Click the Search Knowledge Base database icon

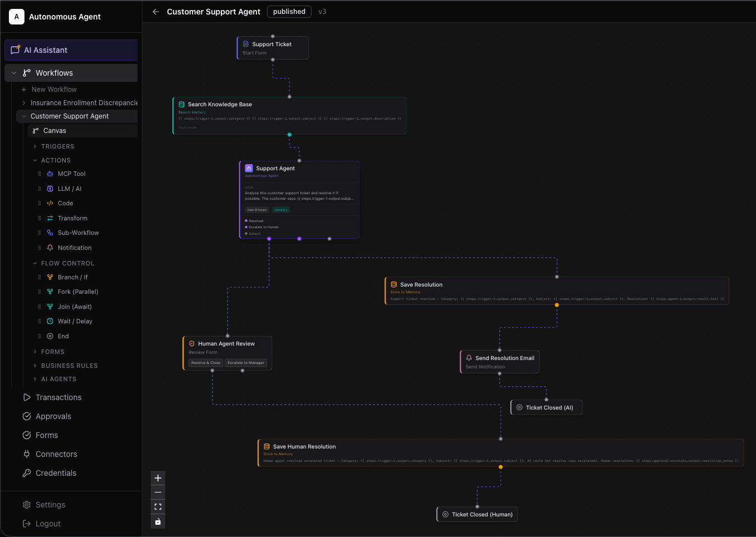click(x=181, y=104)
